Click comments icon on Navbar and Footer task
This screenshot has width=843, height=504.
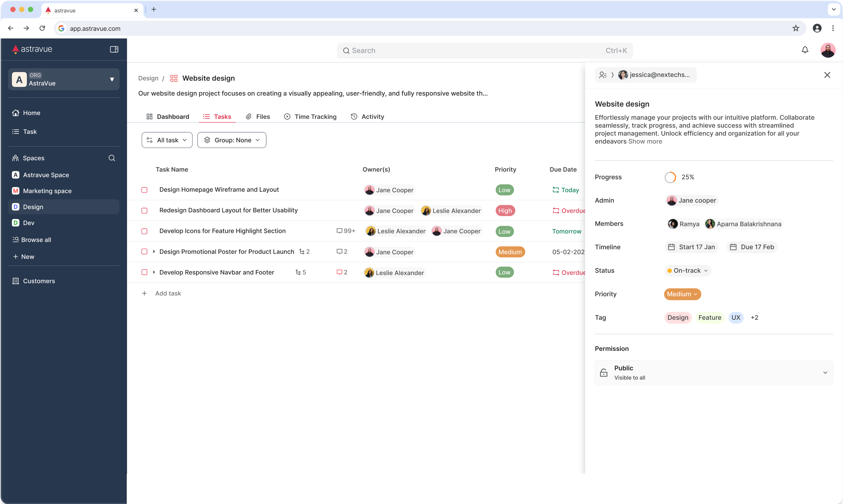339,272
